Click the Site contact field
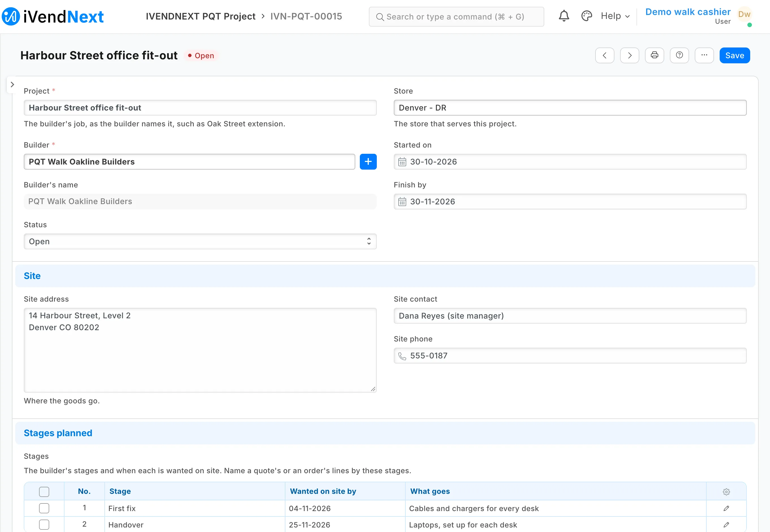770x532 pixels. [570, 316]
